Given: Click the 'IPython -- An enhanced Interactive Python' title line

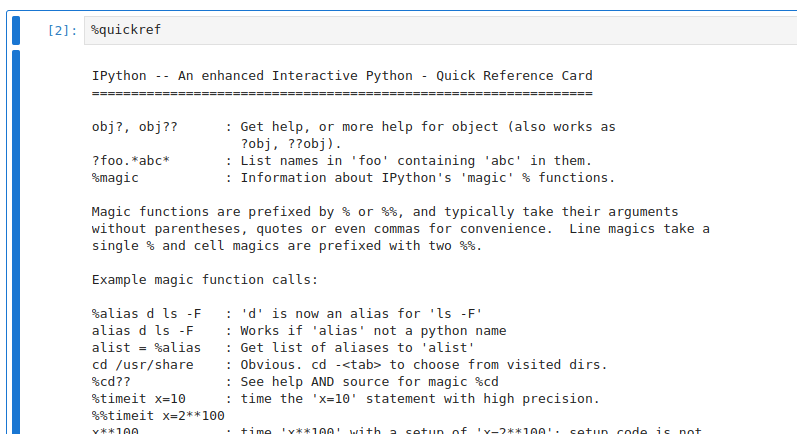Looking at the screenshot, I should coord(342,76).
